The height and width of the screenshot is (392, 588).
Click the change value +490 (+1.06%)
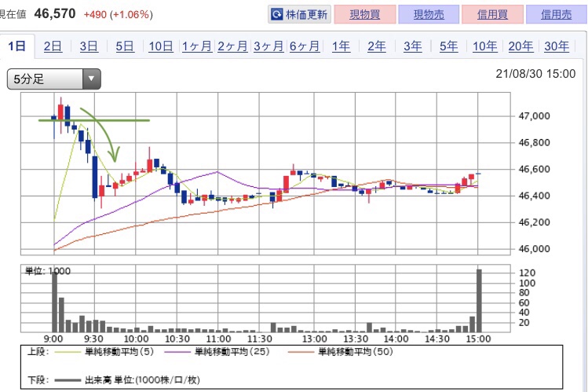point(118,15)
